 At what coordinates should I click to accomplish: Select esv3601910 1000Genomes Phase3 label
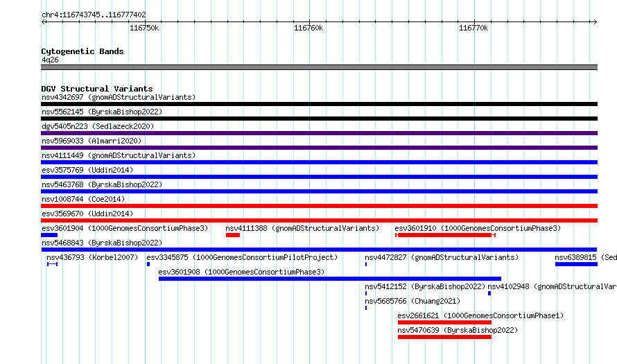(478, 228)
